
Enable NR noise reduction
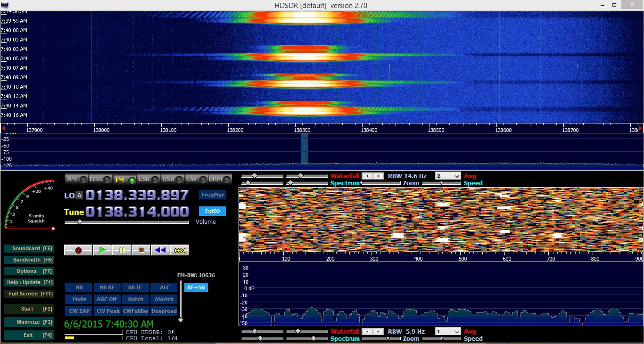click(x=79, y=287)
